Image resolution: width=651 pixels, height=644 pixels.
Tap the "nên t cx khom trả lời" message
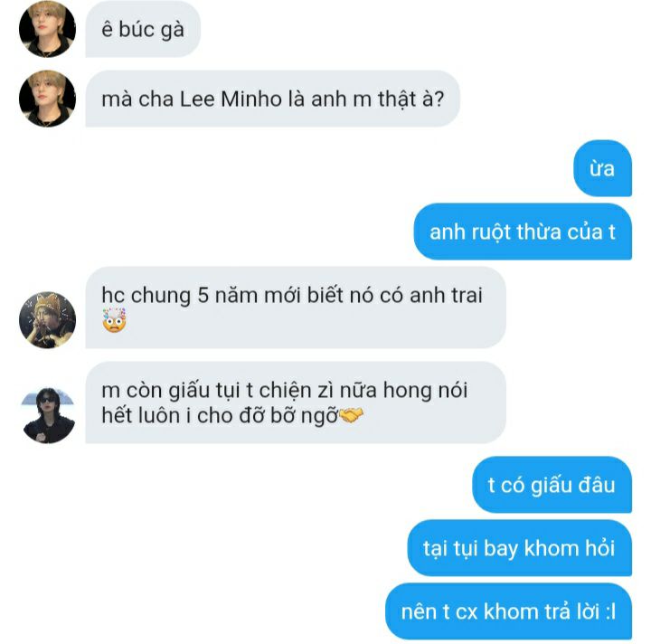point(508,611)
